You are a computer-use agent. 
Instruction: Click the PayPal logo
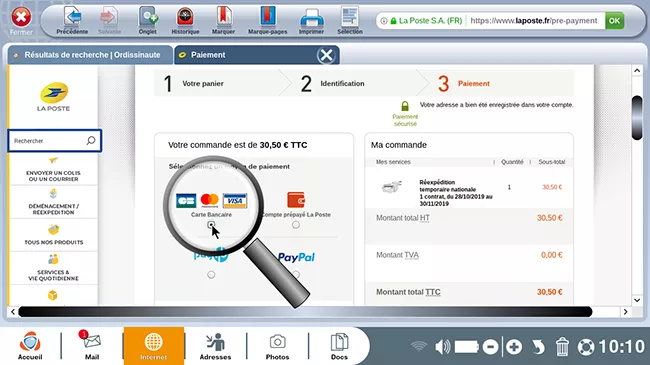click(x=296, y=258)
